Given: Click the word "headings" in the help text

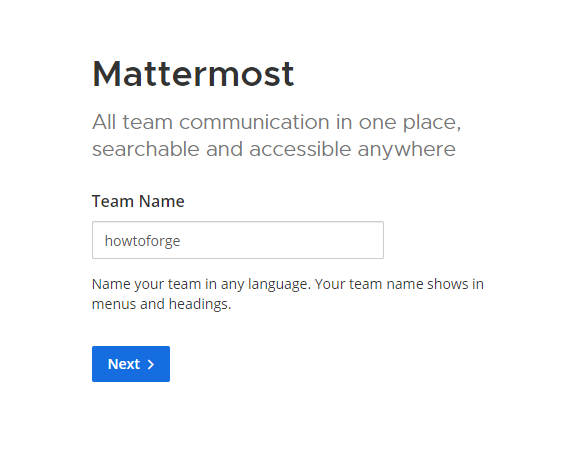Looking at the screenshot, I should tap(198, 305).
